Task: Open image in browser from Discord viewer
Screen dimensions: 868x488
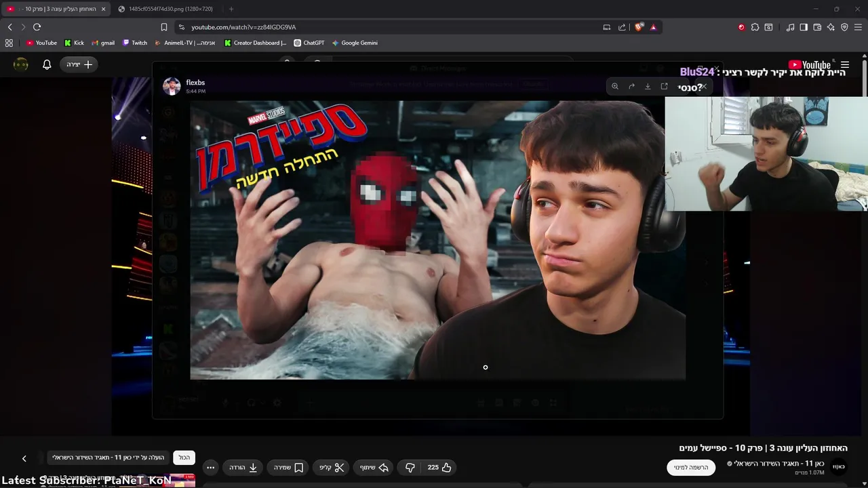Action: pyautogui.click(x=665, y=86)
